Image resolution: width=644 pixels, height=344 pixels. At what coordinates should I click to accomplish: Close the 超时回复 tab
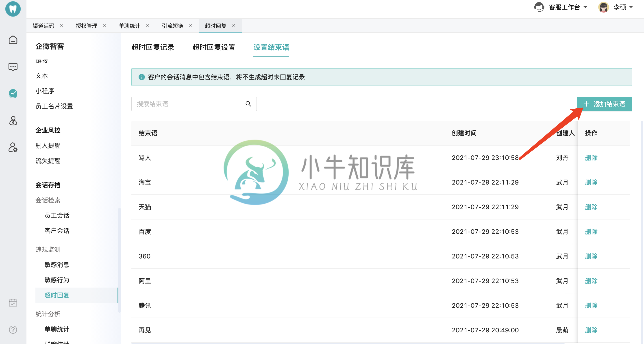(234, 26)
